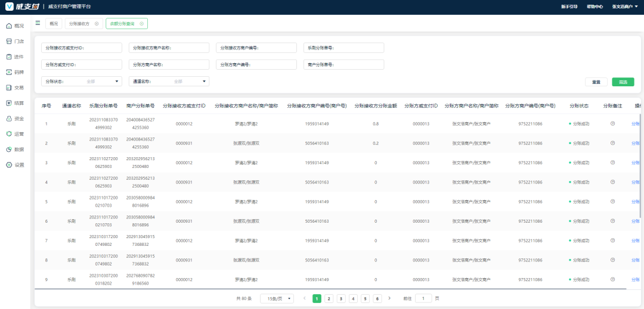Change the 15条/页 page size dropdown

pyautogui.click(x=277, y=298)
